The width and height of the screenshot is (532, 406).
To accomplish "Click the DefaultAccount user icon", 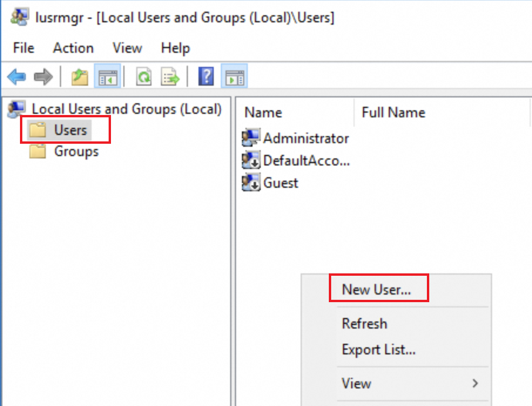I will (251, 160).
